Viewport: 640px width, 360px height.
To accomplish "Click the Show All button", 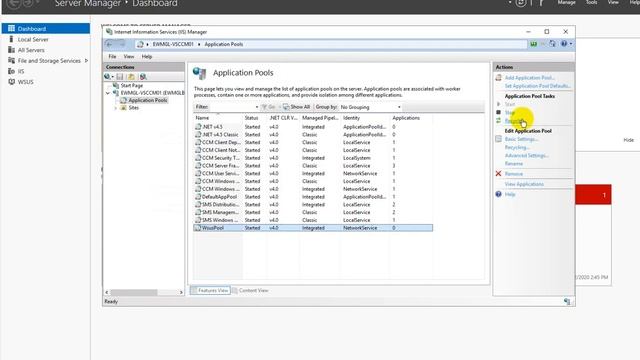I will click(297, 107).
